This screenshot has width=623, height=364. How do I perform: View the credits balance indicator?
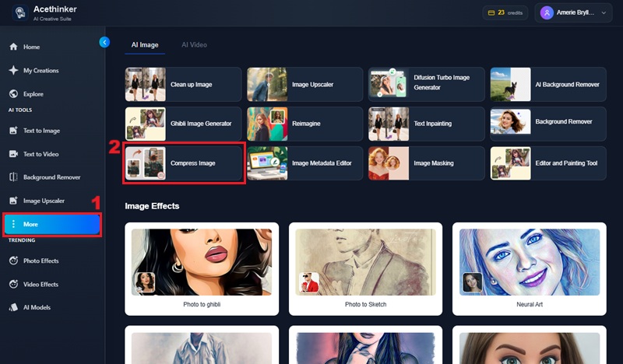tap(505, 13)
